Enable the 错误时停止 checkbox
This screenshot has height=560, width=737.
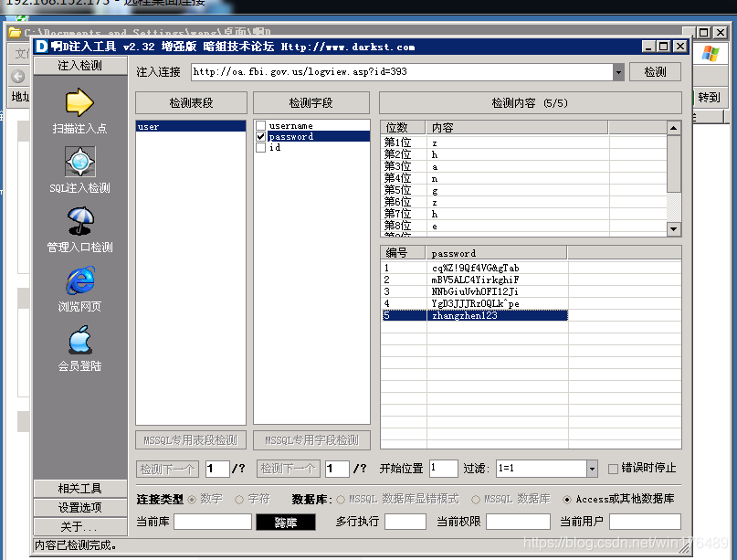(613, 469)
